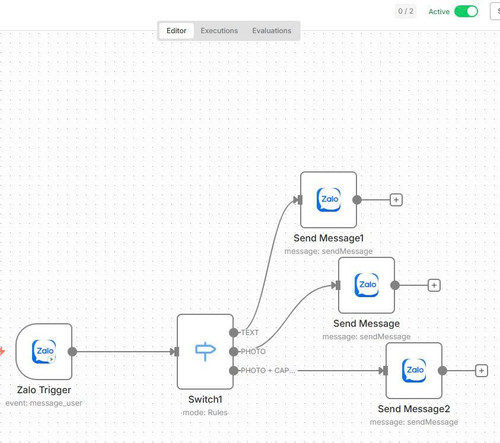
Task: Switch to the Editor tab
Action: pos(176,31)
